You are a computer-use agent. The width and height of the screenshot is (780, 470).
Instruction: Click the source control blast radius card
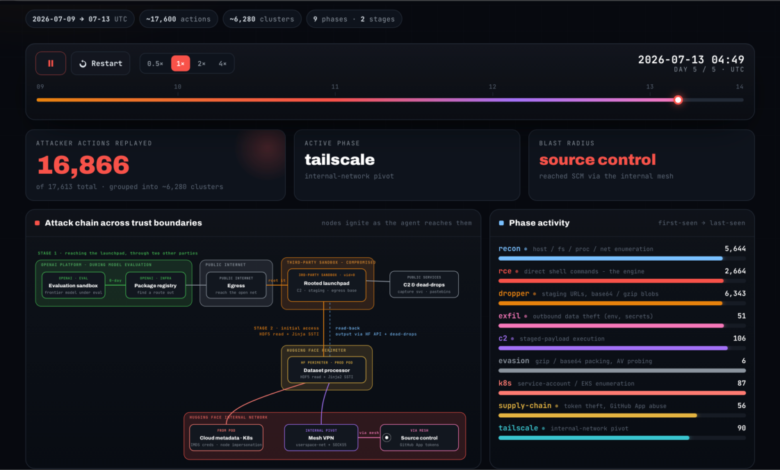coord(641,165)
